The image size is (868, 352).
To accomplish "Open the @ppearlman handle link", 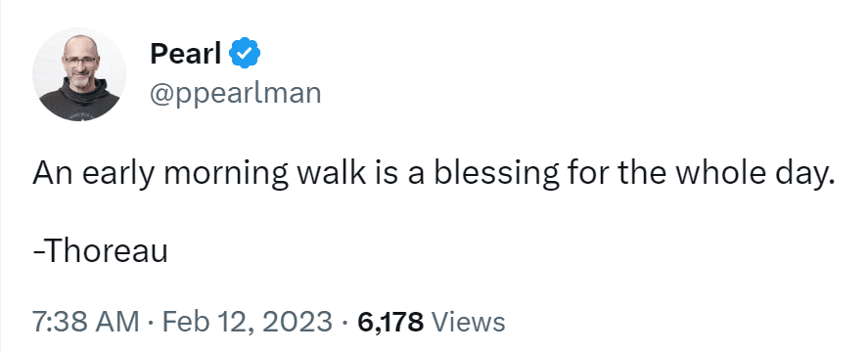I will point(235,93).
